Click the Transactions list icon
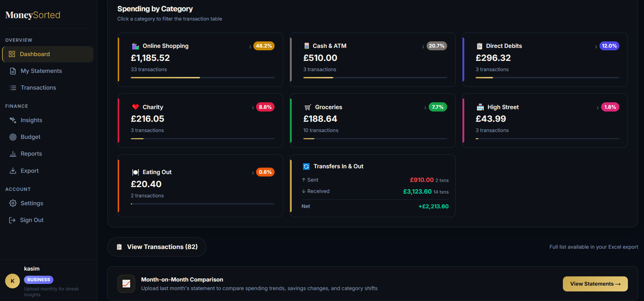This screenshot has width=644, height=301. tap(13, 88)
